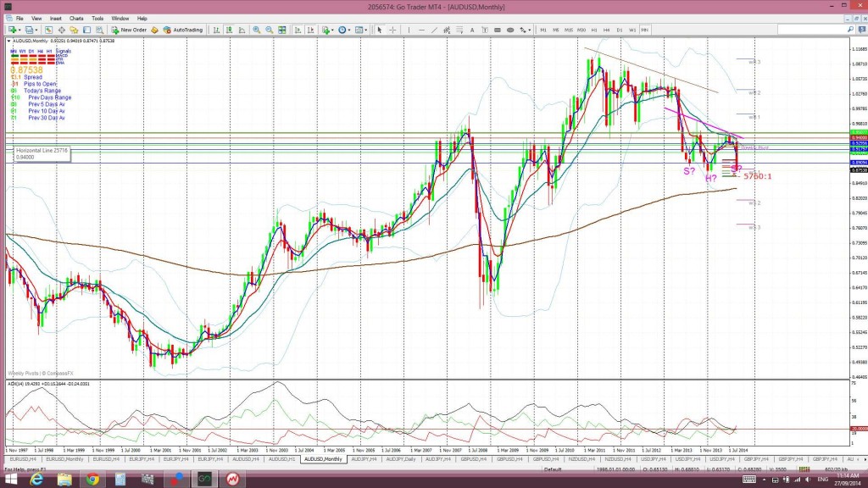Select the Crosshair tool

(x=392, y=30)
